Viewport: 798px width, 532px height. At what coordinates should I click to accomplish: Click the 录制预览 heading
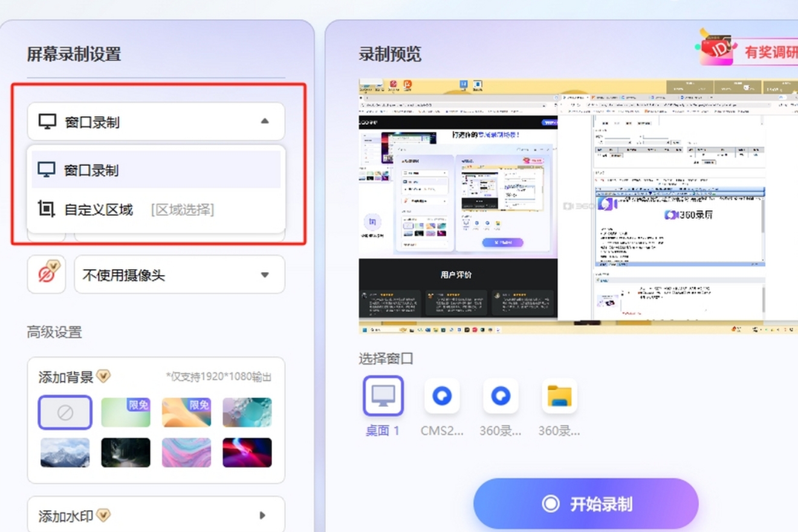coord(390,54)
